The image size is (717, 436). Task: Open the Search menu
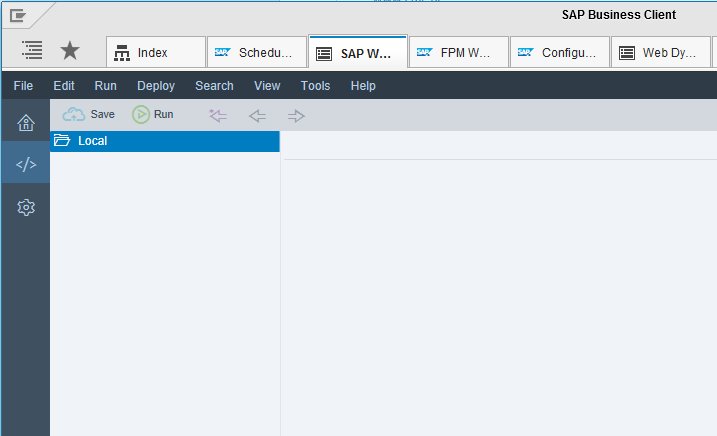coord(214,86)
